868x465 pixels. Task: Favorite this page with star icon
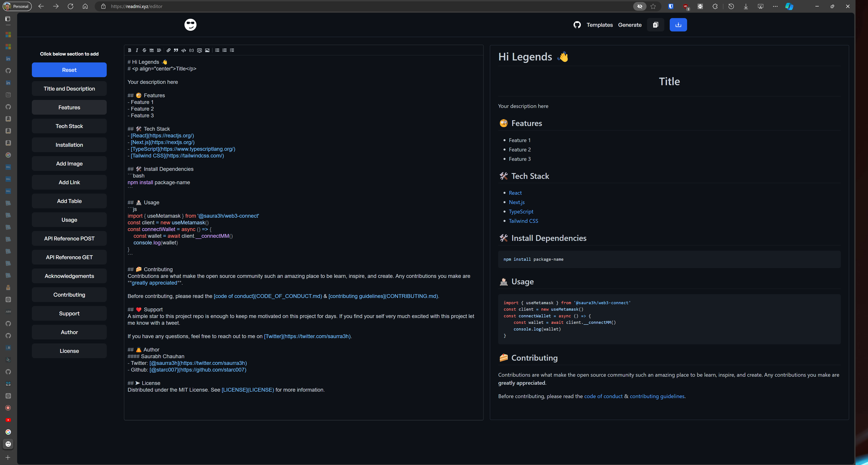[653, 6]
